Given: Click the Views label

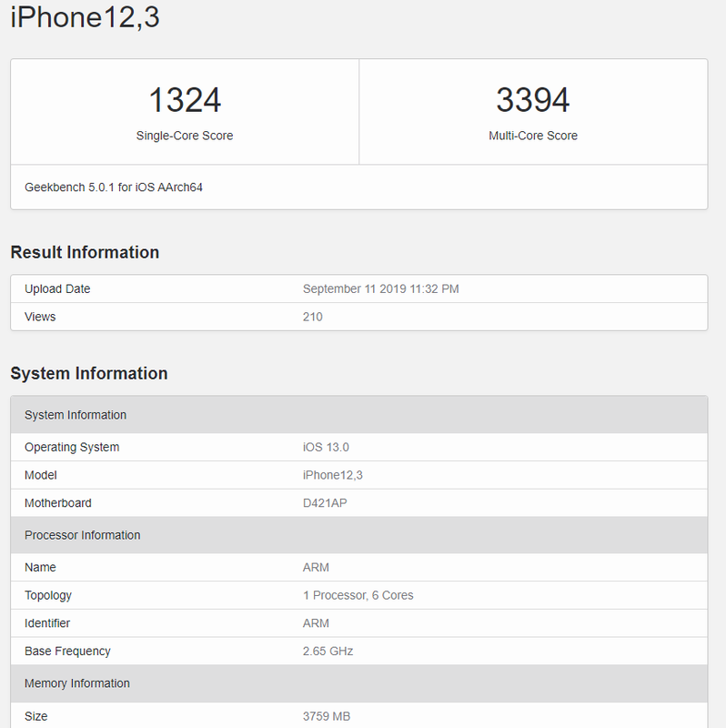Looking at the screenshot, I should pyautogui.click(x=40, y=317).
